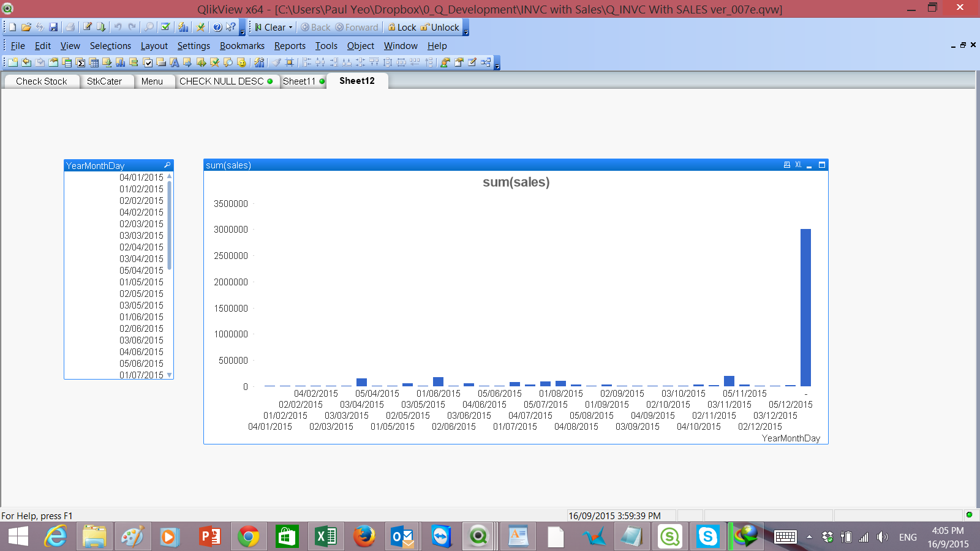Click Create Bookmark Object icon
This screenshot has width=980, height=551.
click(x=214, y=62)
